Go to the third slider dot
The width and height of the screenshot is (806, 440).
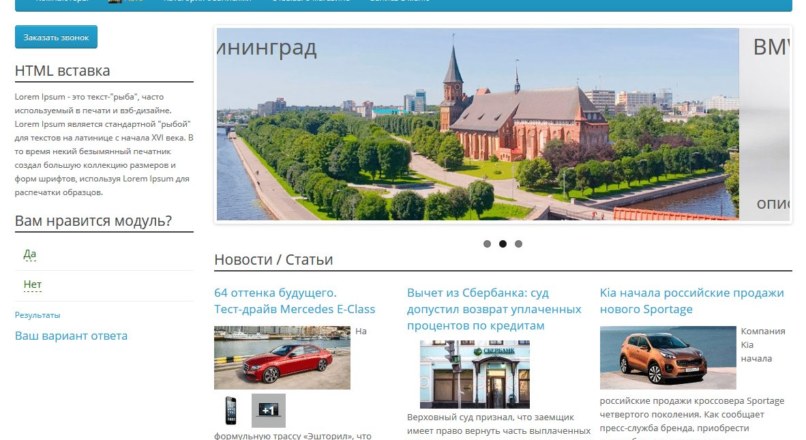tap(519, 244)
